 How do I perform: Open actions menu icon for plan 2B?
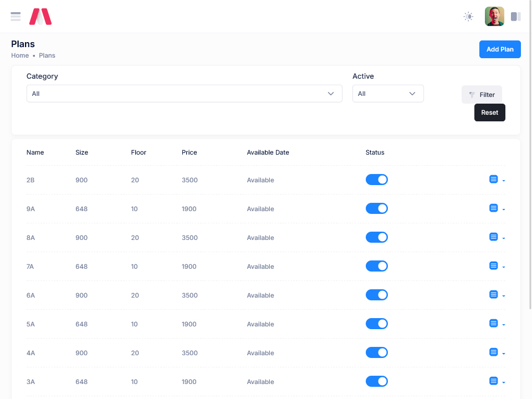point(497,180)
